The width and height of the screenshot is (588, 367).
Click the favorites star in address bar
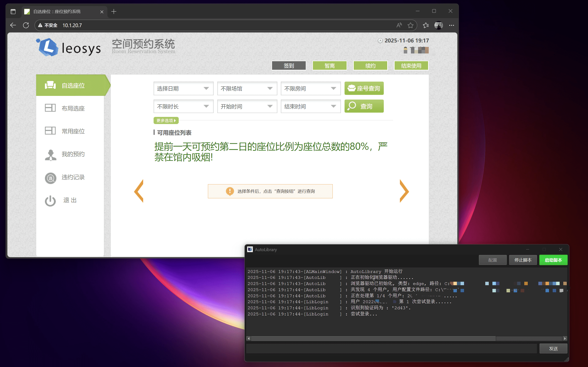(x=411, y=25)
